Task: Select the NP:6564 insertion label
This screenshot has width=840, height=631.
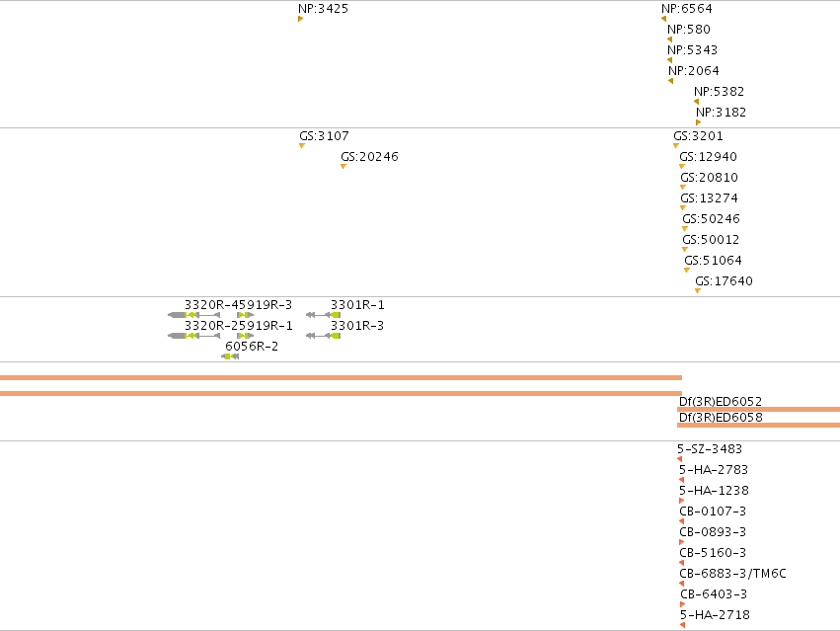Action: (x=686, y=9)
